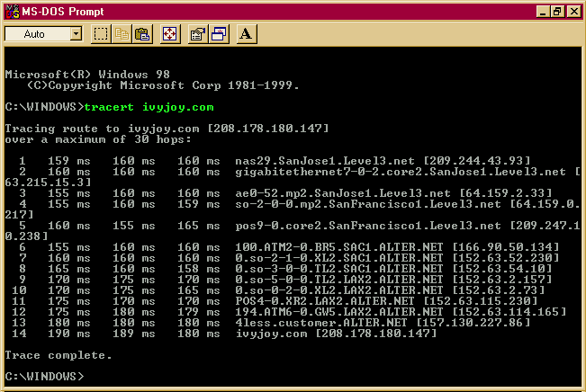Close the MS-DOS Prompt window
Viewport: 586px width, 392px height.
point(573,12)
